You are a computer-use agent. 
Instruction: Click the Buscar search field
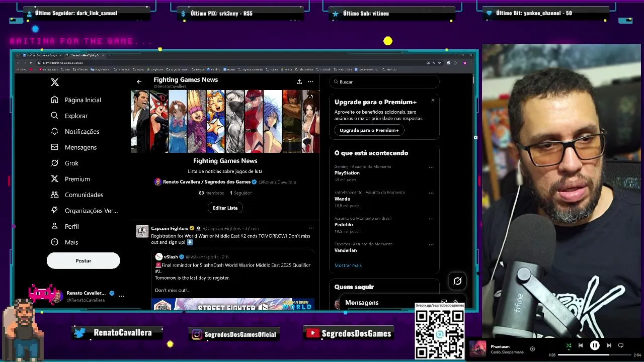[x=384, y=82]
